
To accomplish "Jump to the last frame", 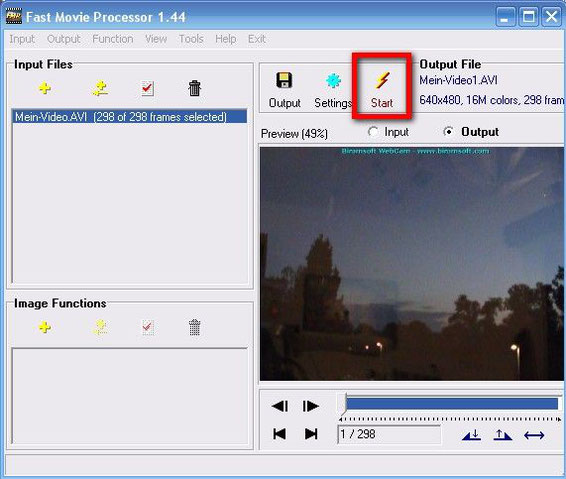I will (311, 434).
